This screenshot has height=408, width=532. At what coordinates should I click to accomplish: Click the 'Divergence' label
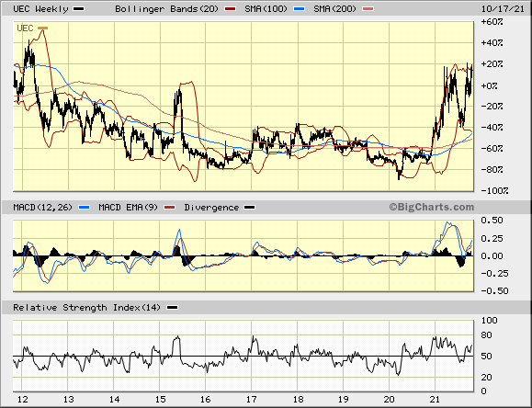(x=211, y=208)
